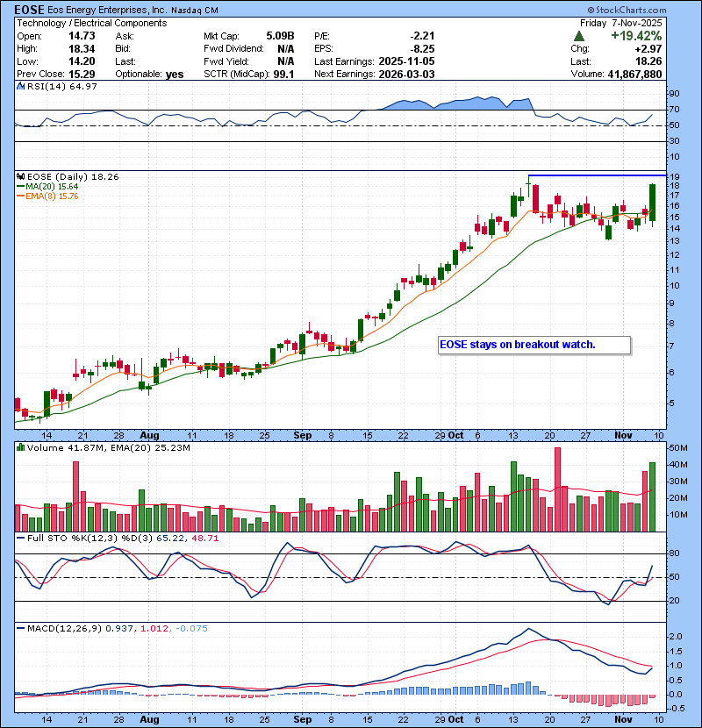
Task: Click the tallest red volume bar near Oct 20
Action: [x=557, y=489]
